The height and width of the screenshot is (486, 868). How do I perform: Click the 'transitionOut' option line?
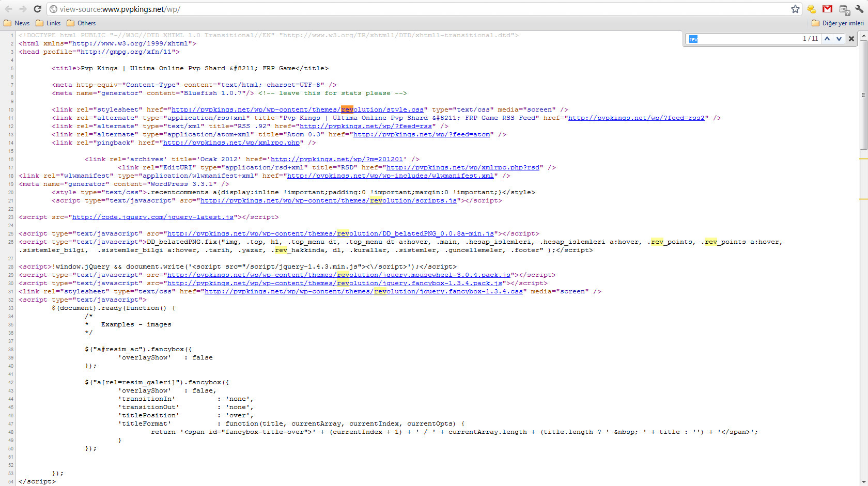coord(186,407)
